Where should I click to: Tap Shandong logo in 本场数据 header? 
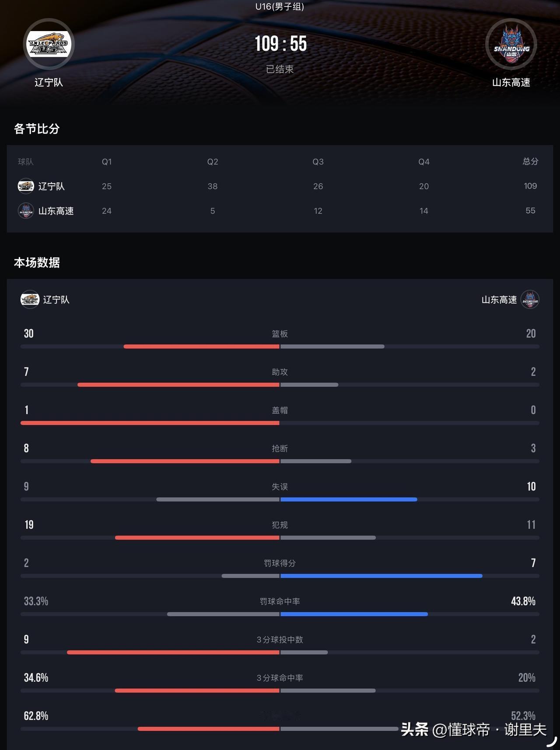[x=530, y=299]
